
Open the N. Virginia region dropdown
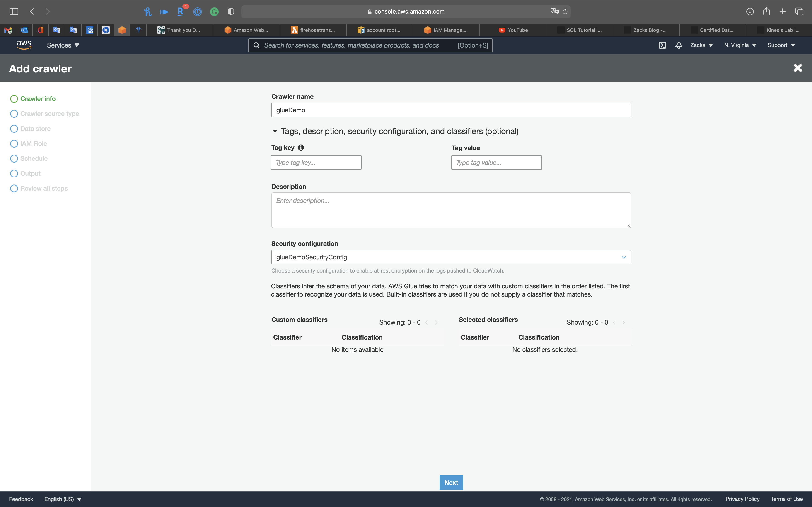[739, 45]
